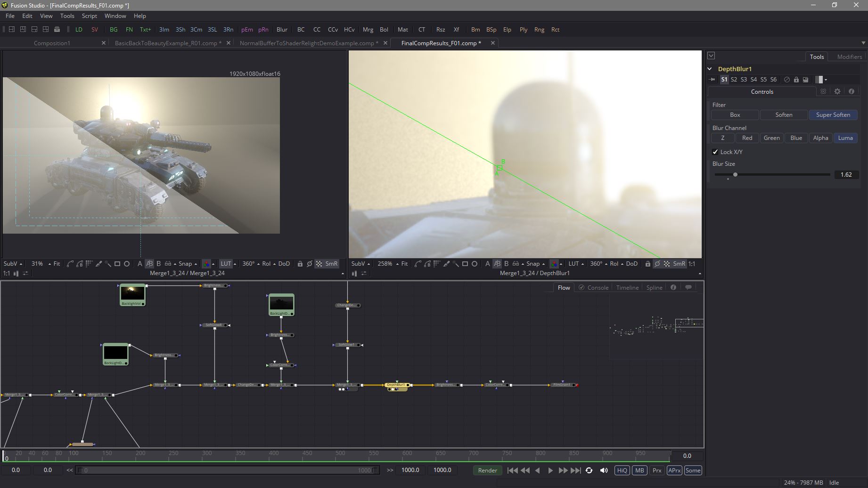
Task: Open the SubV dropdown in left viewer
Action: point(13,264)
